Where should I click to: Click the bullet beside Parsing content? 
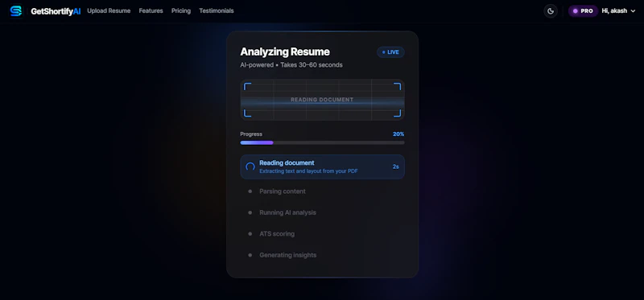250,191
